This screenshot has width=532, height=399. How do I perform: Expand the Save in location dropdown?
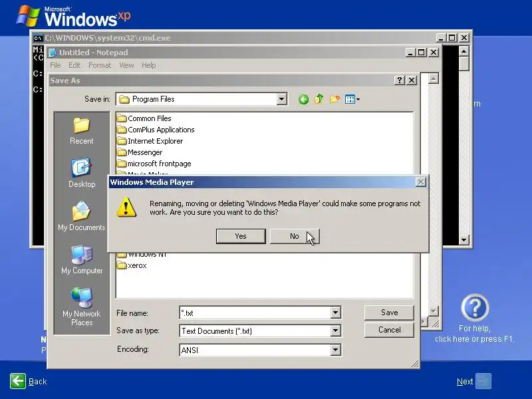[281, 99]
